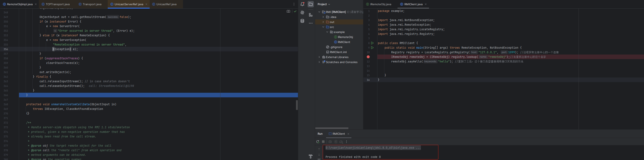644x160 pixels.
Task: Open the Structure tool window icon
Action: [310, 15]
